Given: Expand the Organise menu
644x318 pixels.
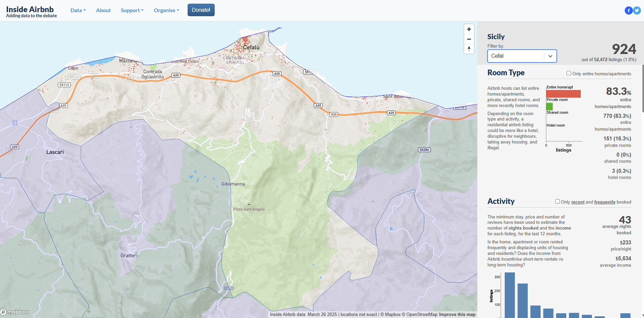Looking at the screenshot, I should click(x=166, y=10).
